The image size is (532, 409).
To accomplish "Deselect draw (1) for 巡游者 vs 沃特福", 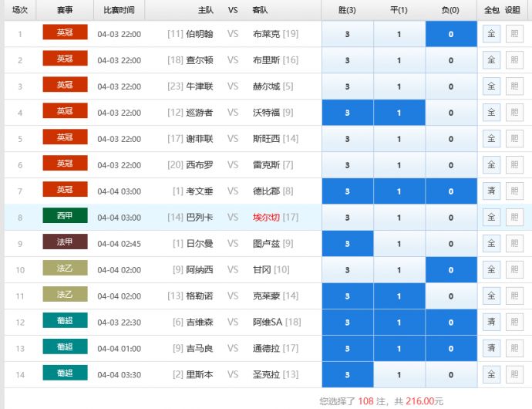I will click(399, 113).
